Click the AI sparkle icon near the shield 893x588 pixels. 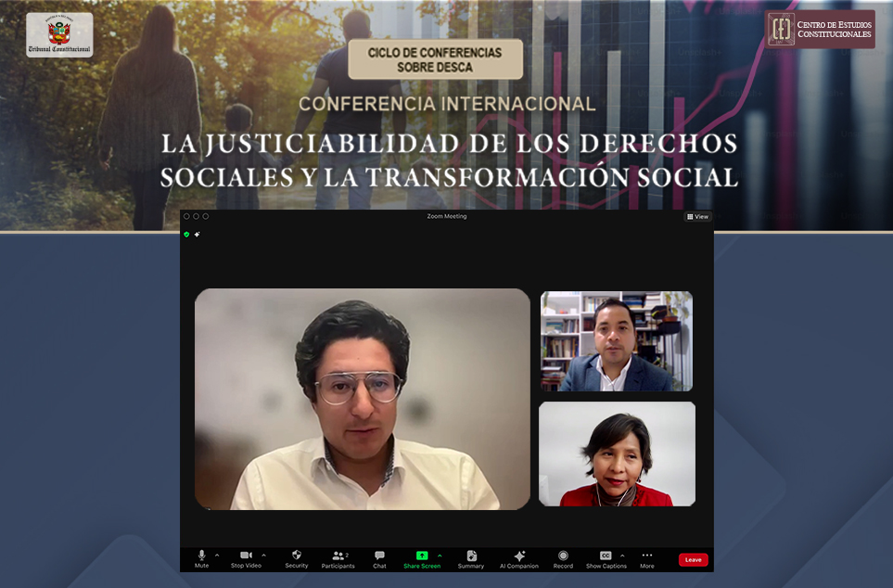click(x=197, y=235)
